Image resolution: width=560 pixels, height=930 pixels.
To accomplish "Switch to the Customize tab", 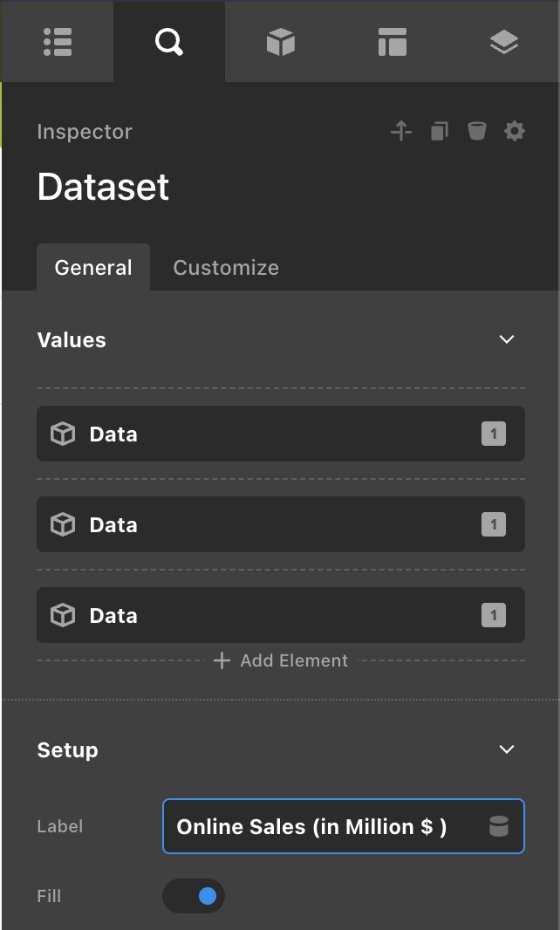I will click(226, 268).
